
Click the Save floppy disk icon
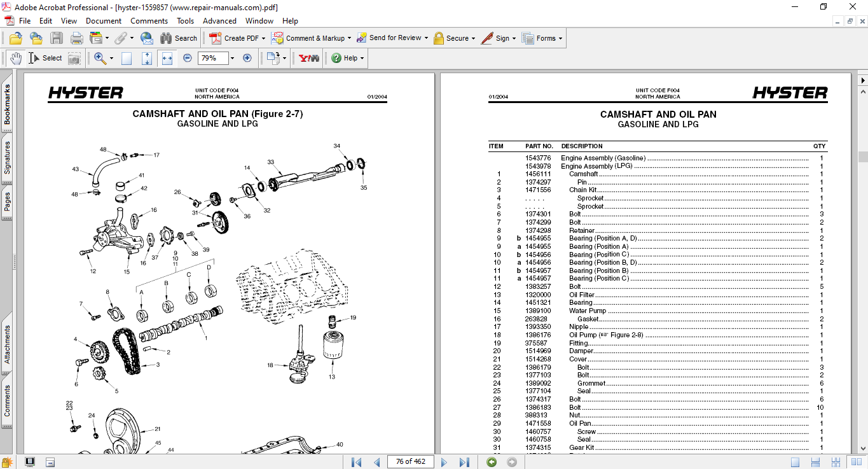(57, 38)
